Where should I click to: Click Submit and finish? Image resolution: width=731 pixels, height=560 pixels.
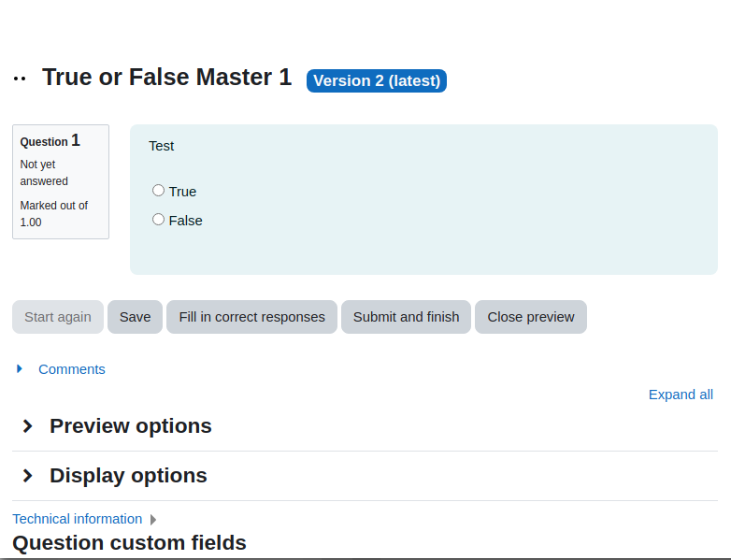(x=406, y=317)
